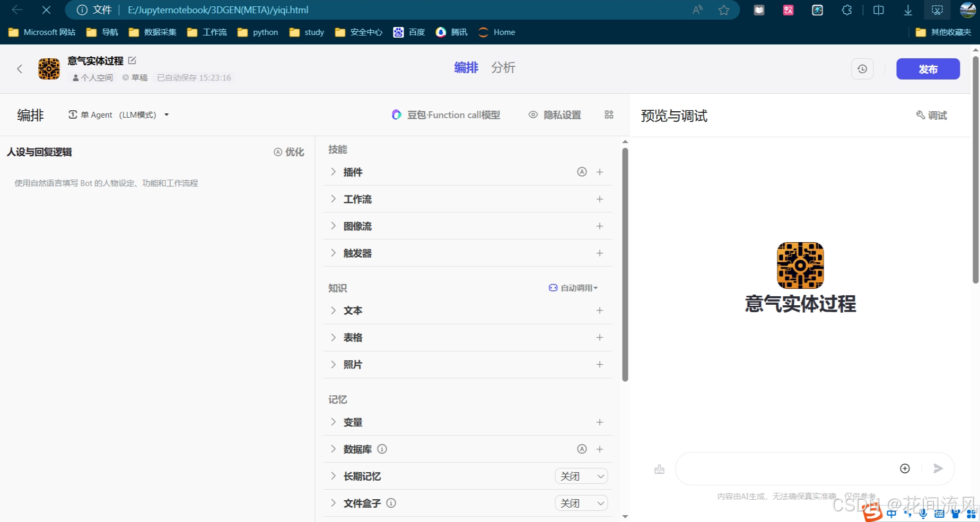Open the python bookmarks folder
Image resolution: width=980 pixels, height=522 pixels.
pos(258,32)
